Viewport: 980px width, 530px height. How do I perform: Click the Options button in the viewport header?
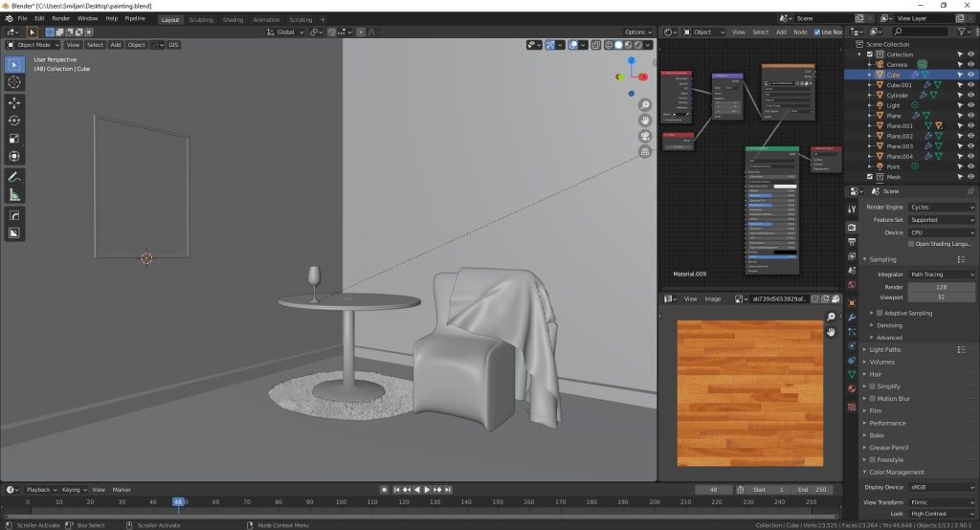(637, 32)
